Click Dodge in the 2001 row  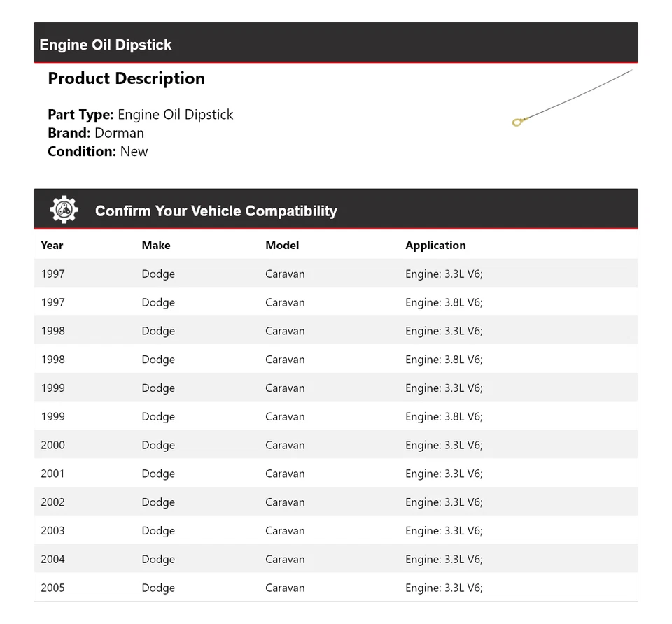click(x=158, y=474)
